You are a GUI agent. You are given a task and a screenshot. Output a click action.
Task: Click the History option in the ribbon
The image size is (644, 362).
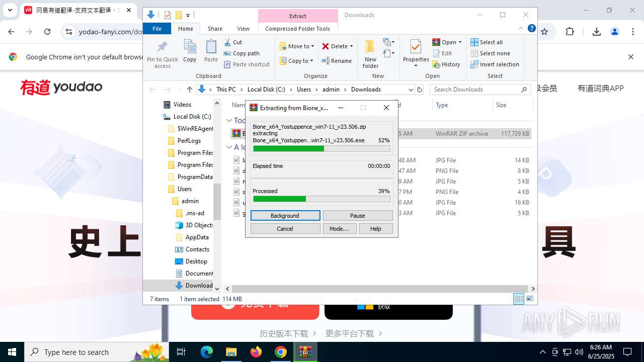pyautogui.click(x=446, y=64)
